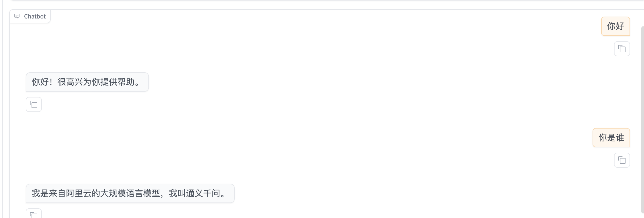Image resolution: width=644 pixels, height=218 pixels.
Task: Click the word "阿里云" in the last reply
Action: [x=78, y=193]
